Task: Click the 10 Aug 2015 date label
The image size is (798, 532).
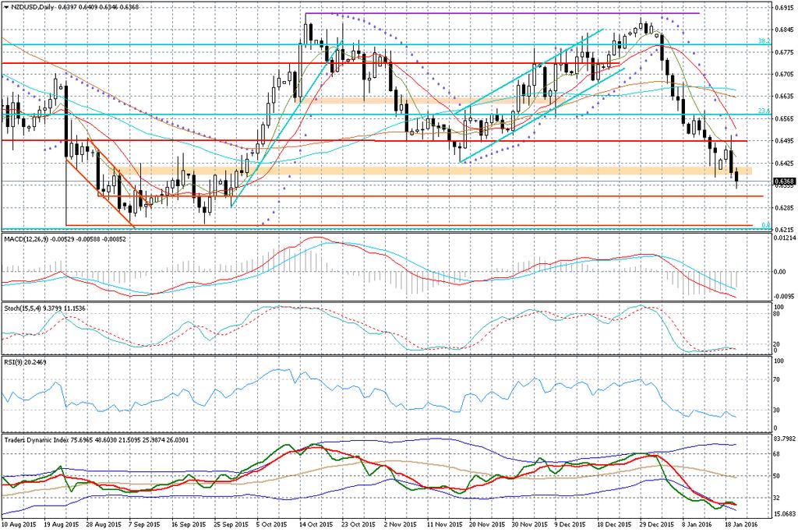Action: coord(19,524)
